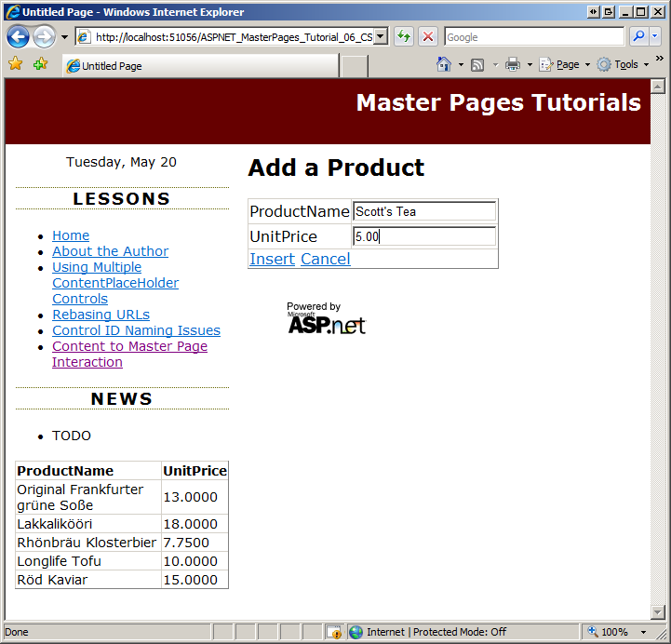Click the scrollbar up arrow

pos(657,87)
